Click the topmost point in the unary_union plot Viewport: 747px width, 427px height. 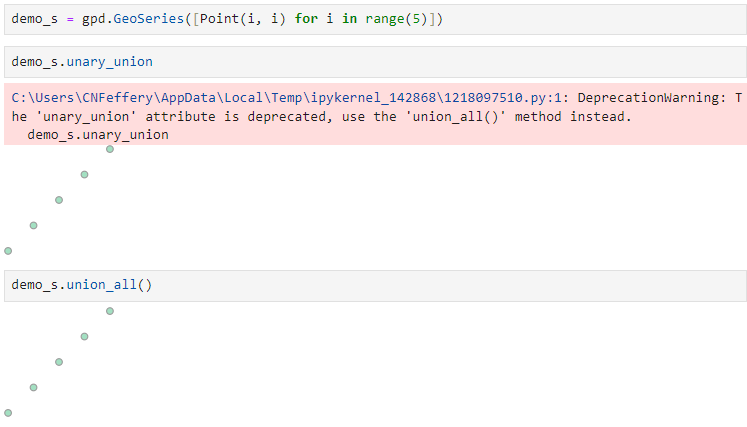[x=109, y=149]
